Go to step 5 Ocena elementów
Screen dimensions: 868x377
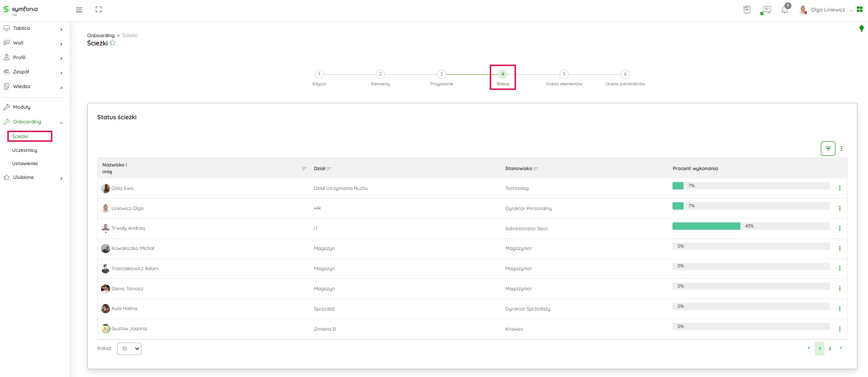click(564, 74)
